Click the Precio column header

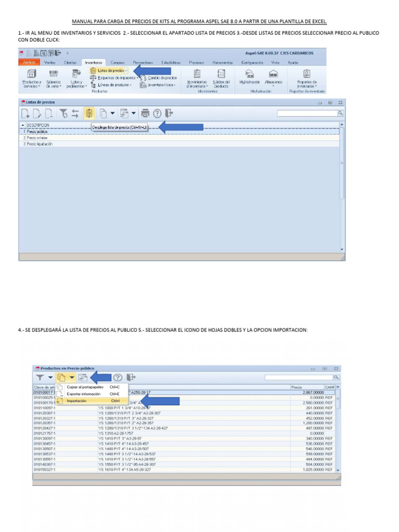tap(307, 387)
